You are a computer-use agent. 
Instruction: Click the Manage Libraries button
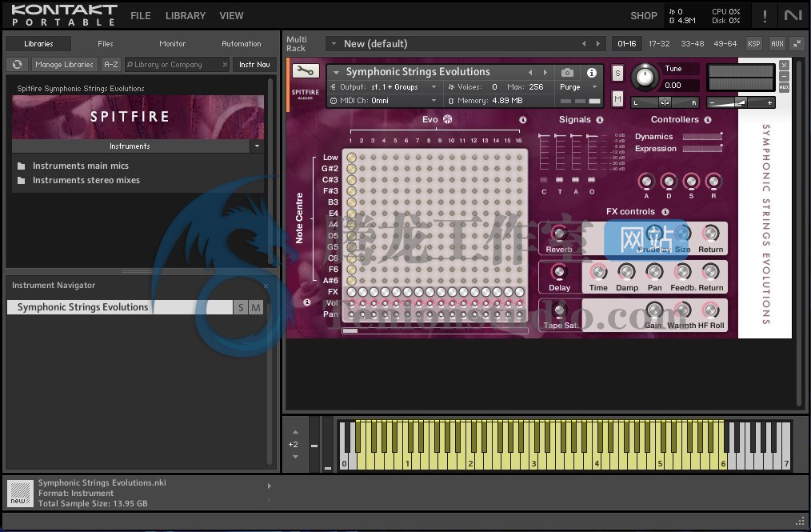64,64
